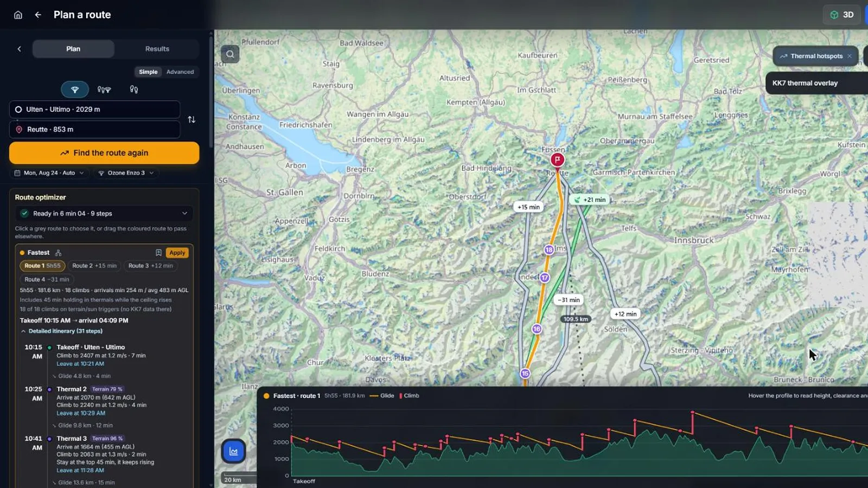The width and height of the screenshot is (868, 488).
Task: Select the waypoints-to-glider mode icon
Action: [x=104, y=89]
